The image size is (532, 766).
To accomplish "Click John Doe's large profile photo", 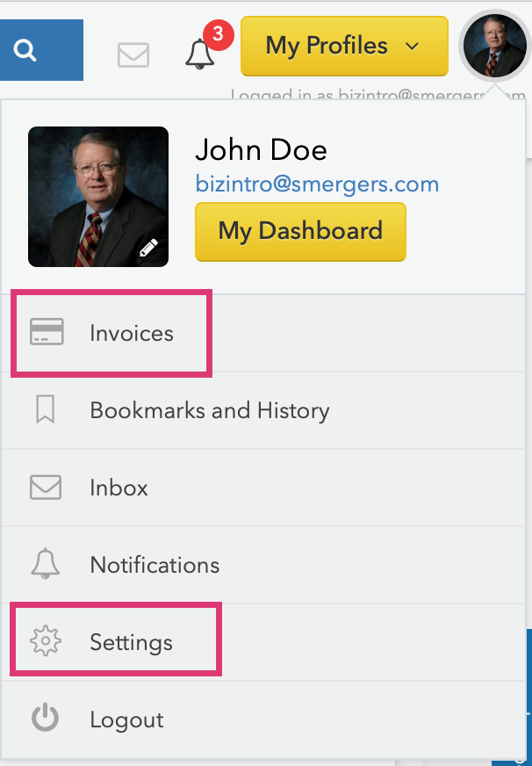I will (x=97, y=196).
